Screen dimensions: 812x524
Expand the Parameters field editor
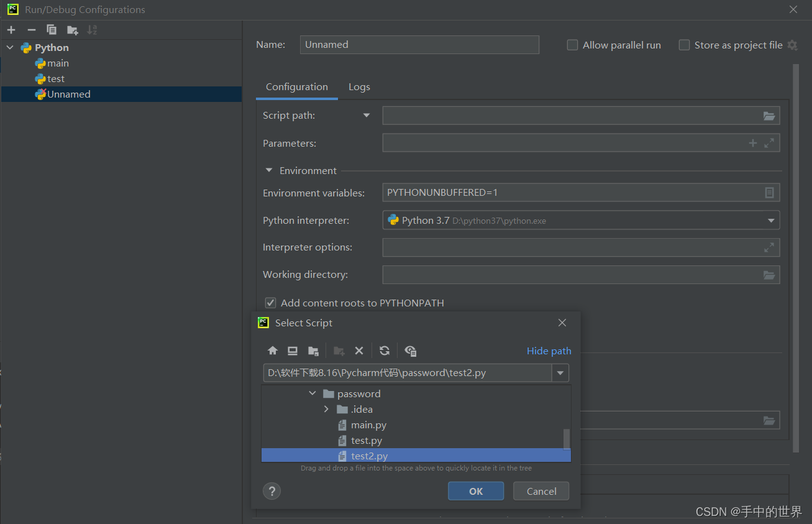click(x=769, y=143)
